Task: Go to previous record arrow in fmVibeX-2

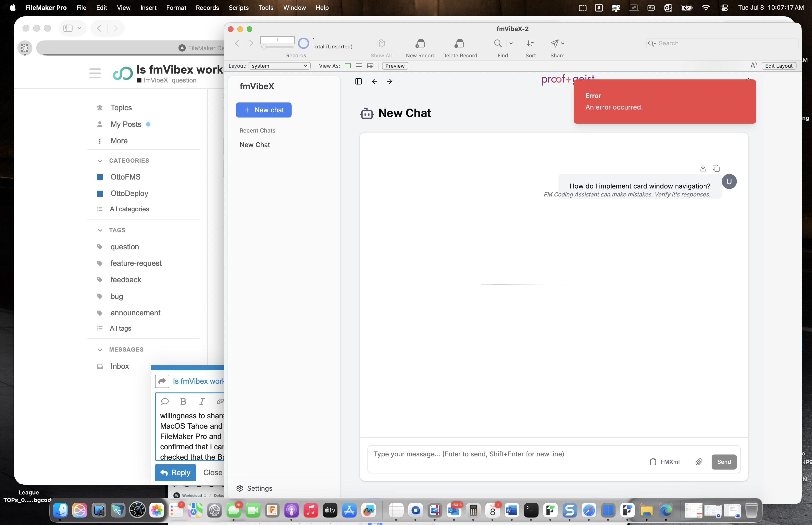Action: [x=237, y=43]
